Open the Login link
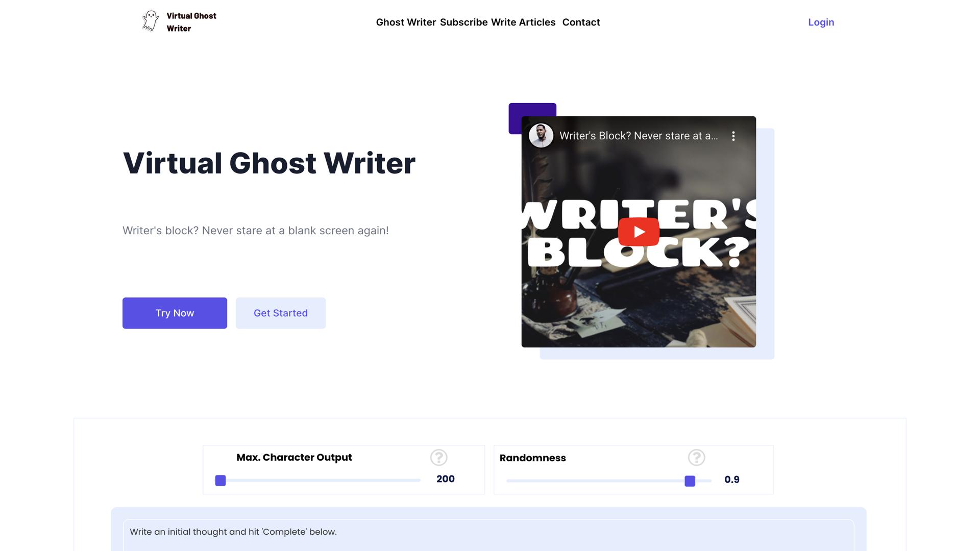This screenshot has width=980, height=551. [820, 22]
